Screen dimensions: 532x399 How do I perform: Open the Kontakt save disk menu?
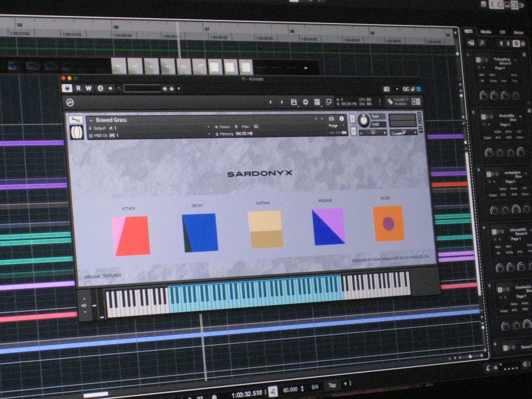(293, 102)
